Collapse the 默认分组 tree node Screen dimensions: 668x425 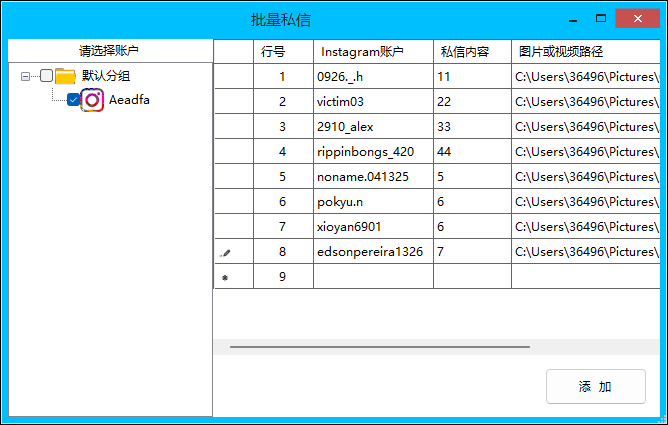pos(26,76)
